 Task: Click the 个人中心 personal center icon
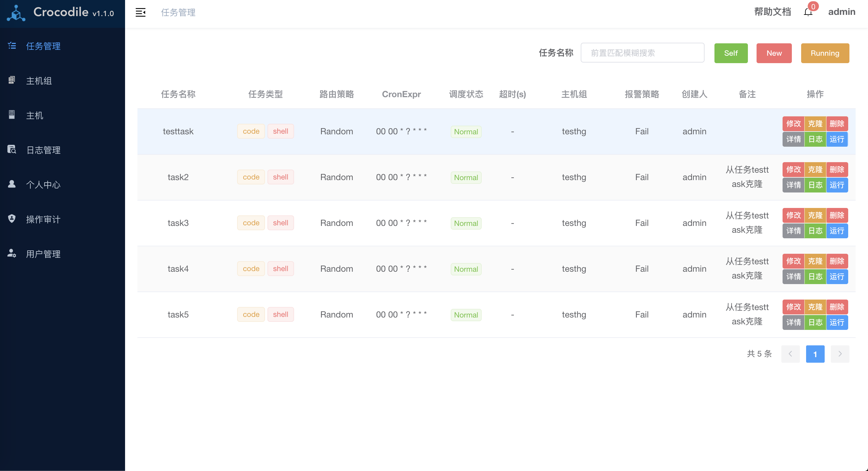[x=12, y=184]
